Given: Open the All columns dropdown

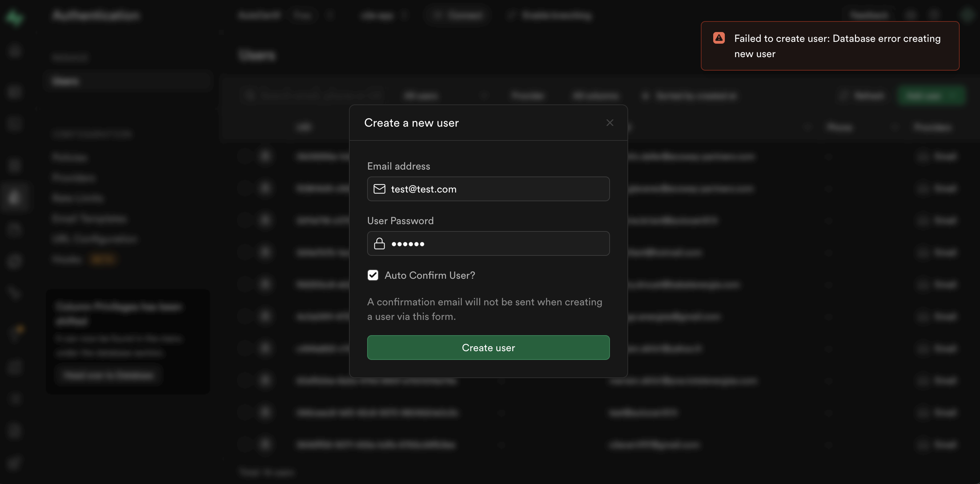Looking at the screenshot, I should (596, 96).
